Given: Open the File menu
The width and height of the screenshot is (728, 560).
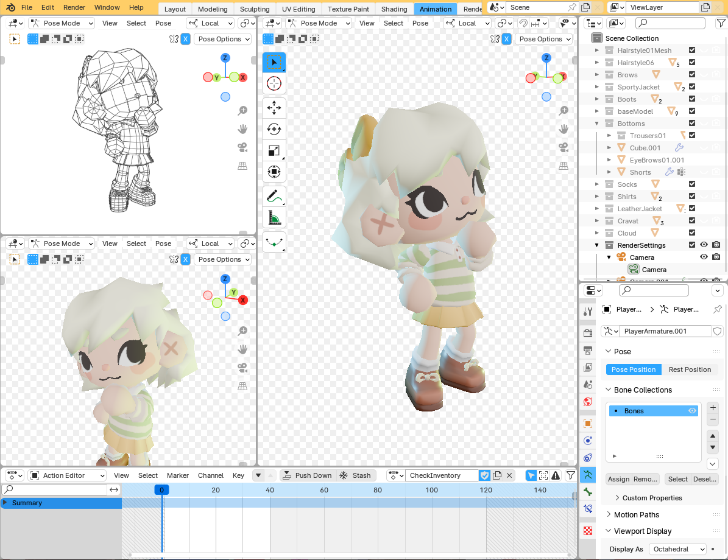Looking at the screenshot, I should tap(27, 7).
